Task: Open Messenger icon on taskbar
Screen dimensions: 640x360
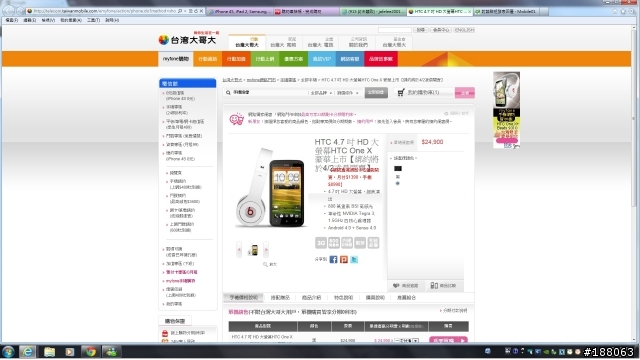Action: coord(111,351)
